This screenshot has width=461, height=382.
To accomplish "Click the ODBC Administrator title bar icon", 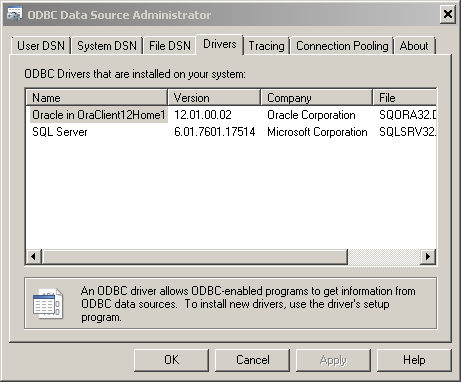I will 14,14.
